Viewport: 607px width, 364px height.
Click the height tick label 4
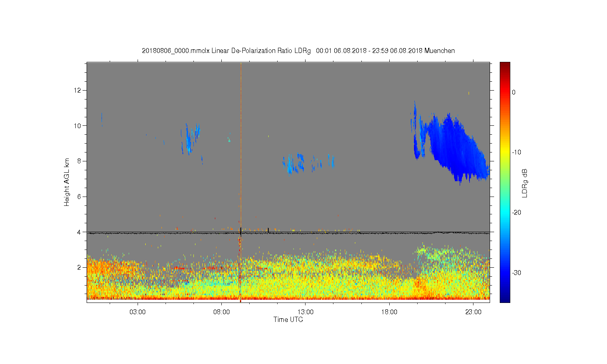[80, 232]
